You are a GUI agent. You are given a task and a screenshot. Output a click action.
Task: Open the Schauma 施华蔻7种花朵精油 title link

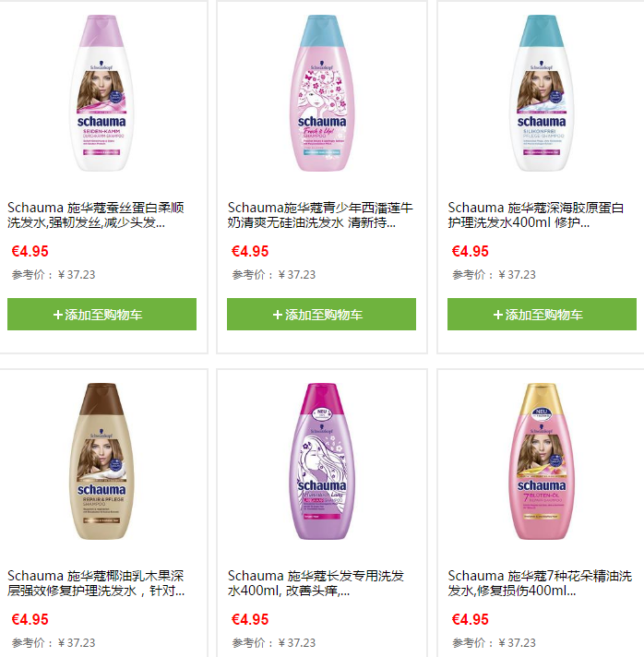point(540,583)
